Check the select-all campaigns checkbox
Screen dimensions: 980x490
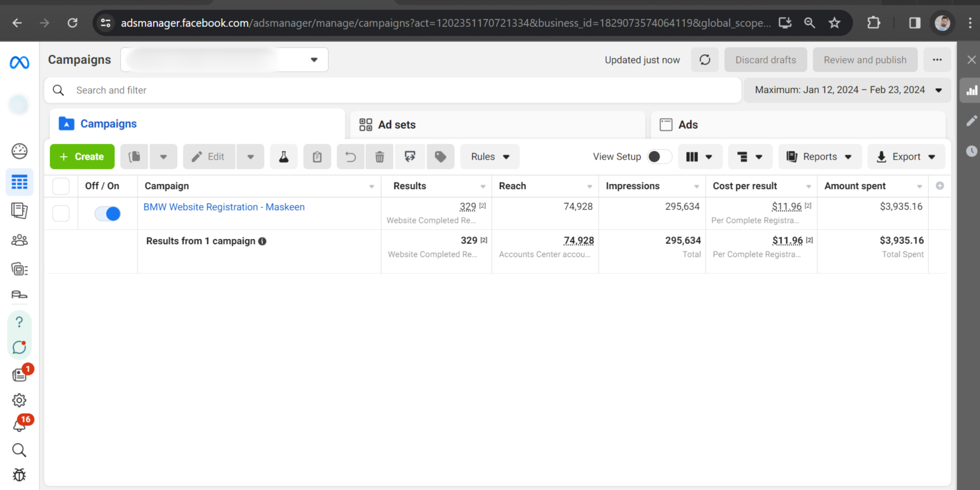click(x=61, y=186)
